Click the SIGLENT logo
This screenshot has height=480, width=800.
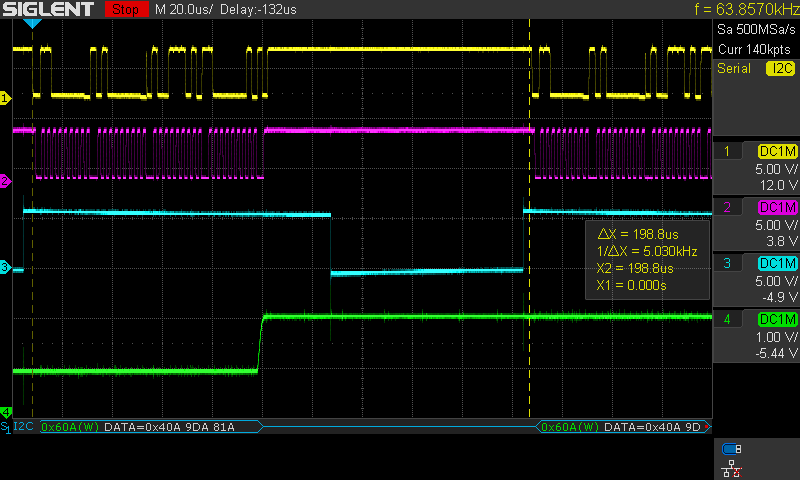tap(48, 9)
